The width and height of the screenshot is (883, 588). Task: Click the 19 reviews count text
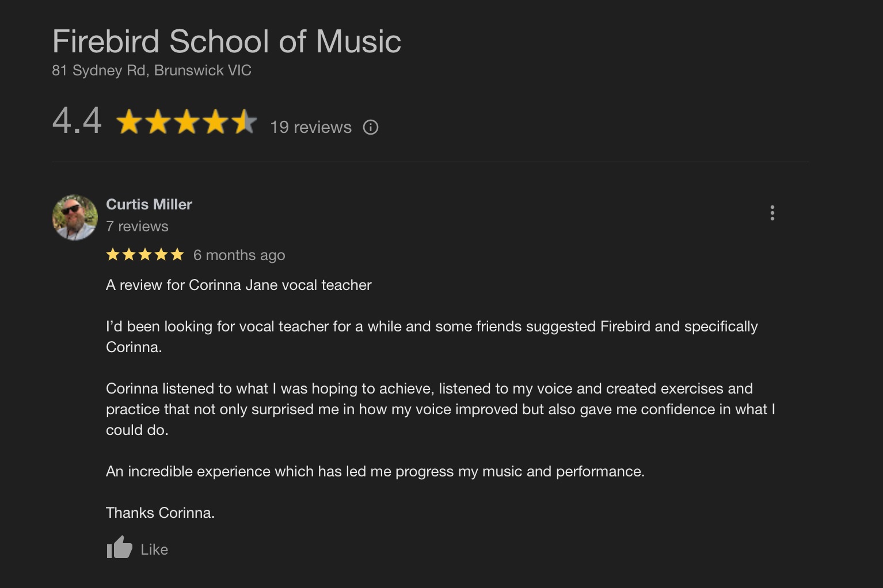(311, 127)
